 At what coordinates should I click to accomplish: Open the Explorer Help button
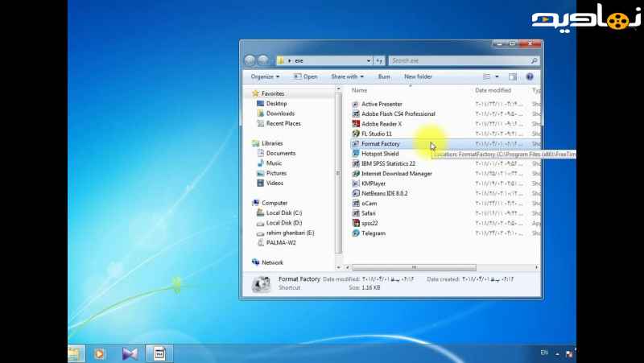coord(530,76)
